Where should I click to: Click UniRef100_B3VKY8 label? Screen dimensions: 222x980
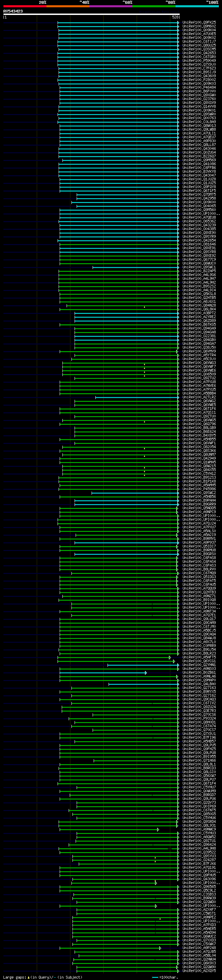coord(199,172)
